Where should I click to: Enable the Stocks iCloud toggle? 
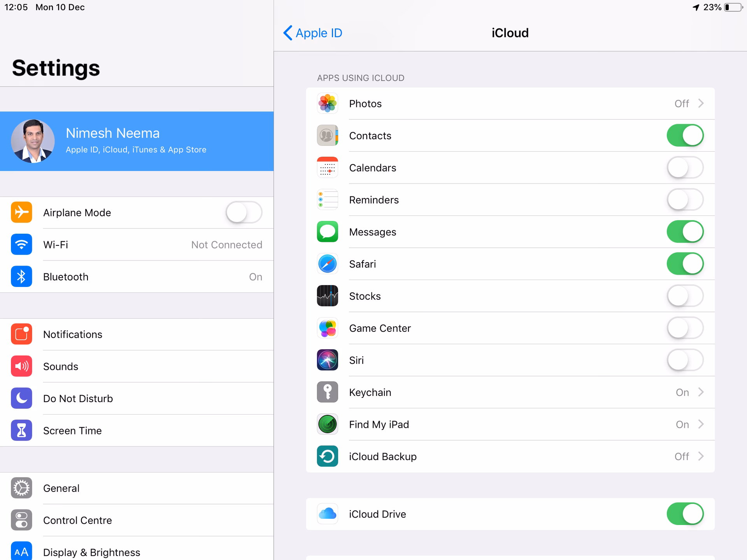pyautogui.click(x=685, y=296)
